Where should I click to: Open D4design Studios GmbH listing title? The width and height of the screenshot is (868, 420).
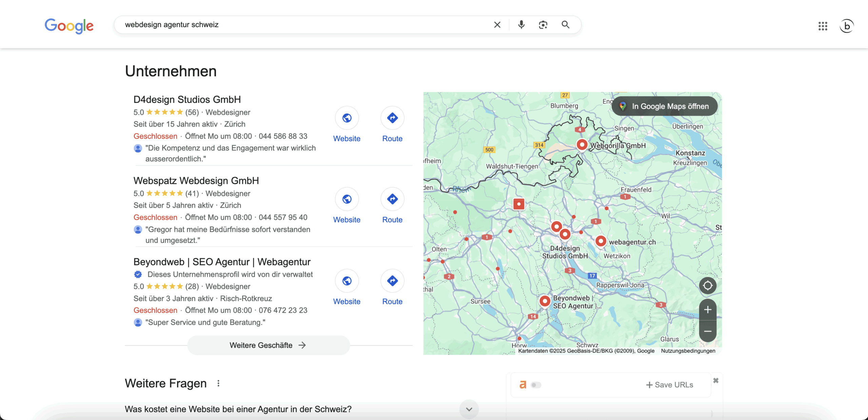tap(187, 99)
